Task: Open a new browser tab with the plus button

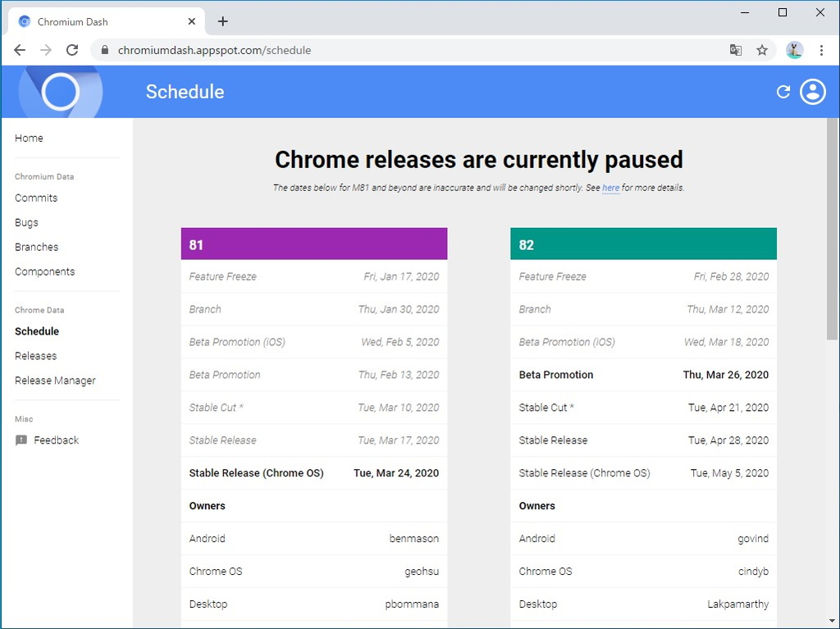Action: 222,21
